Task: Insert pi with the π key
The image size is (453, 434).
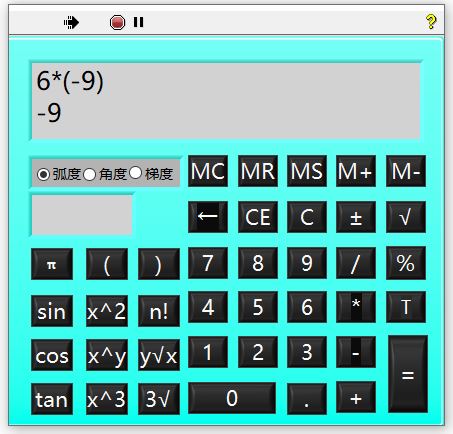Action: [x=52, y=264]
